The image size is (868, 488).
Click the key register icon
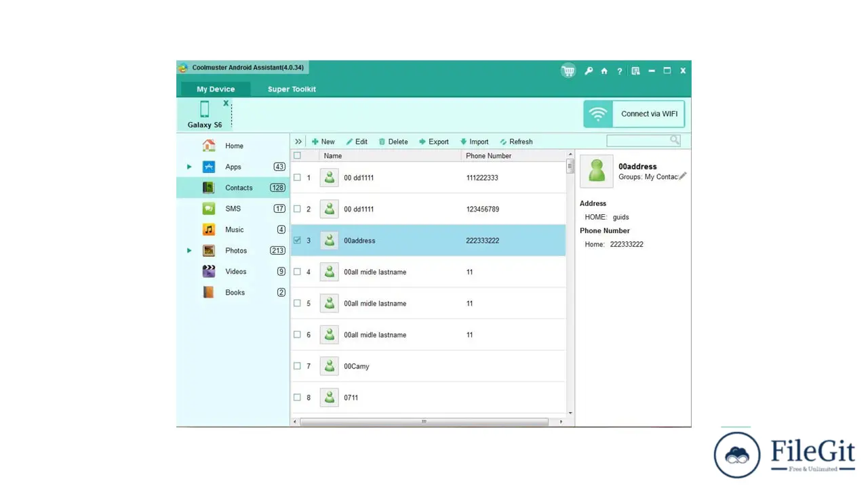[x=589, y=70]
